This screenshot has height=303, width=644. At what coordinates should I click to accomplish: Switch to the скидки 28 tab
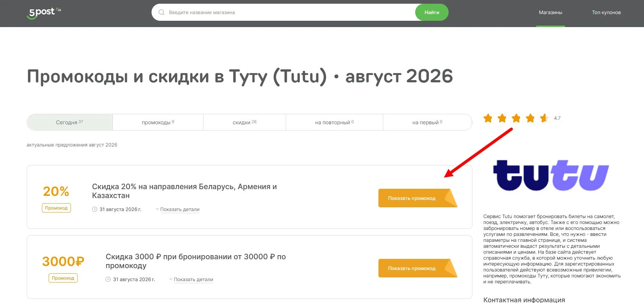point(244,122)
